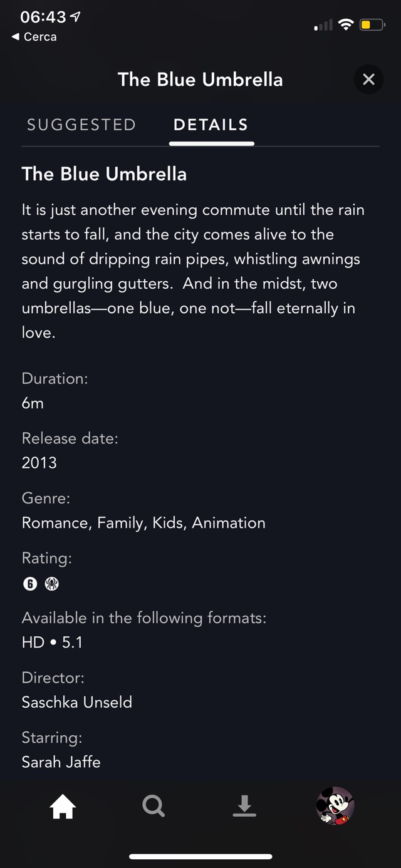The height and width of the screenshot is (868, 401).
Task: Go to the Home tab
Action: point(63,806)
